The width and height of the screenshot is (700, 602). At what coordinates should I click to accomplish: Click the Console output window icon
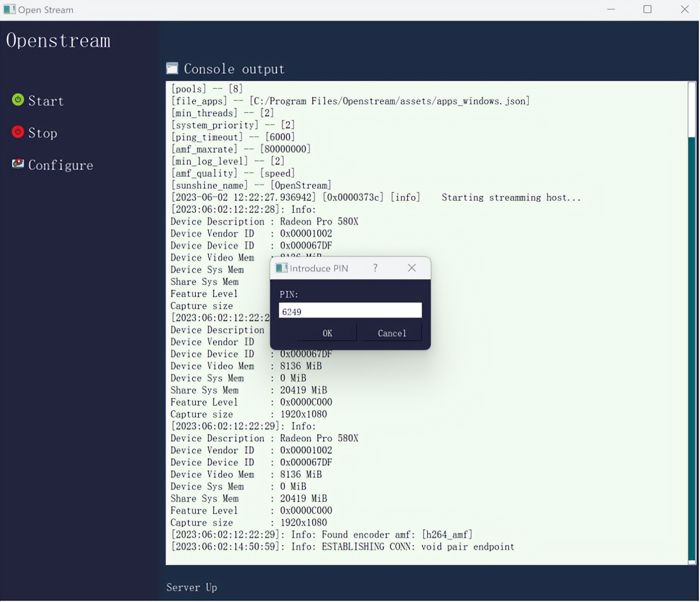point(172,68)
